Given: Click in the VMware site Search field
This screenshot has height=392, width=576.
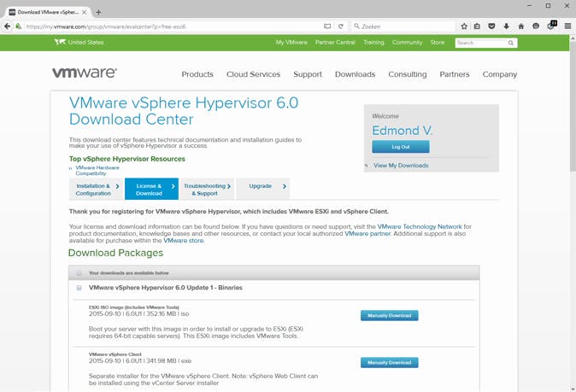Looking at the screenshot, I should (481, 43).
